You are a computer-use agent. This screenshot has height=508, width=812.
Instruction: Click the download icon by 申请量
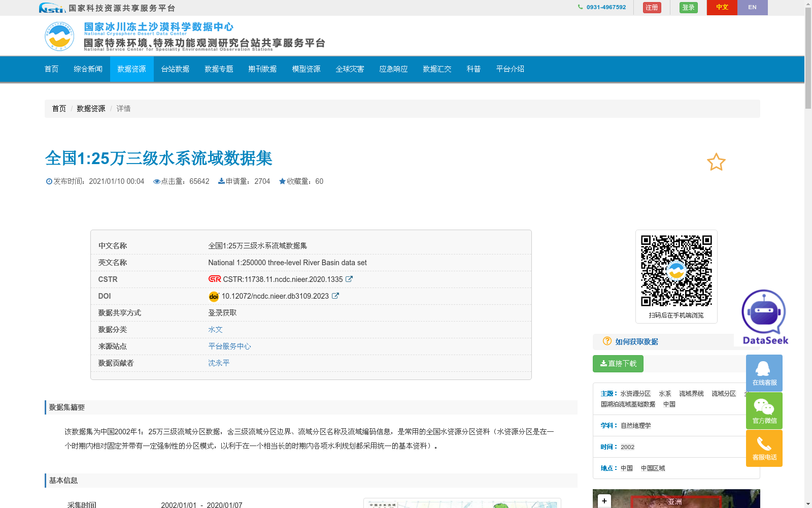[221, 181]
